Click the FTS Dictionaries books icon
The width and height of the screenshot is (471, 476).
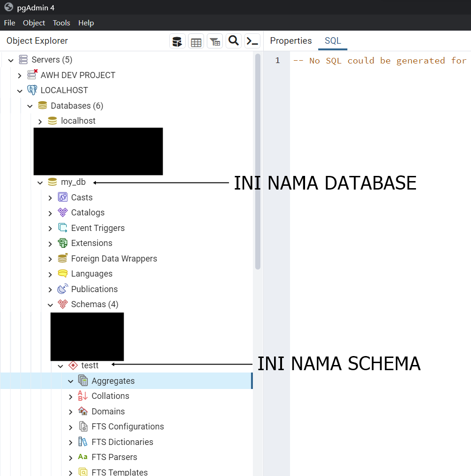point(83,441)
